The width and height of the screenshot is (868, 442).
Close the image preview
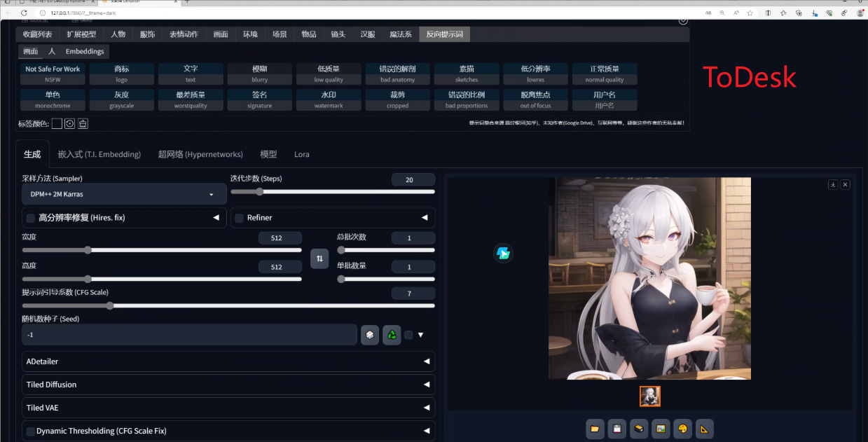[x=845, y=184]
